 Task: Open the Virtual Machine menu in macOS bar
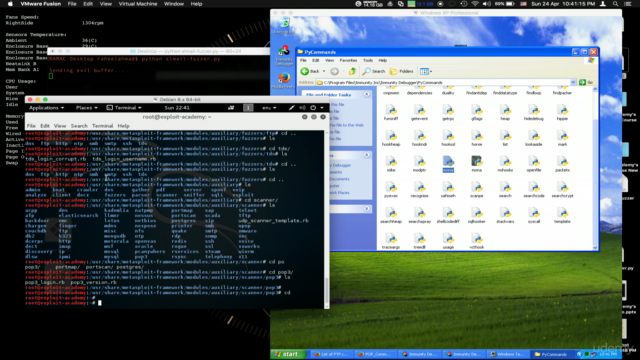coord(138,4)
